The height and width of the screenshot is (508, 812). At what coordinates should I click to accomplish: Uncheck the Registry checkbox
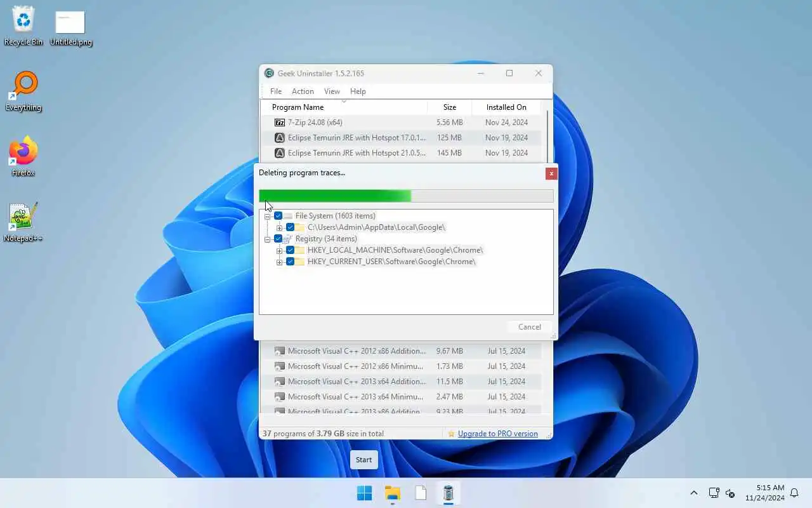tap(278, 239)
